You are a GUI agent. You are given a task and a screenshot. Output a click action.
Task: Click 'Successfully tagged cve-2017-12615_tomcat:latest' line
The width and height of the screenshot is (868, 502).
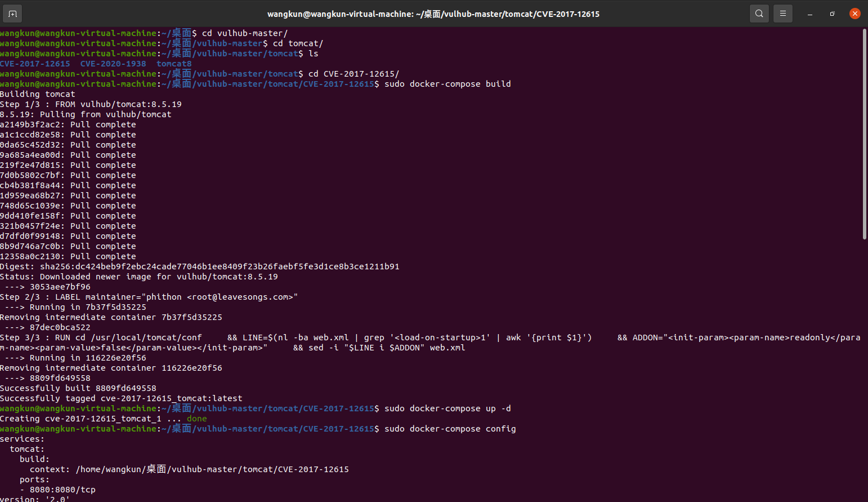pos(121,398)
